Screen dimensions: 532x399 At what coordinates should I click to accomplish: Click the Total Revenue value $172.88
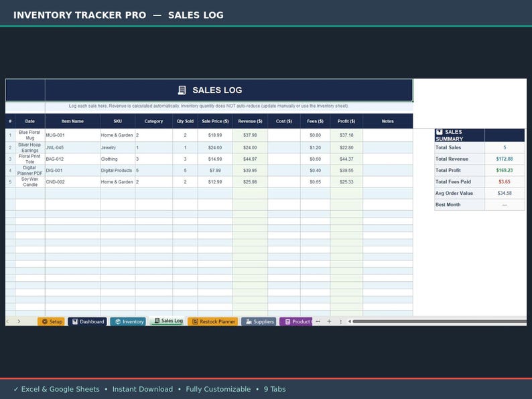coord(505,159)
